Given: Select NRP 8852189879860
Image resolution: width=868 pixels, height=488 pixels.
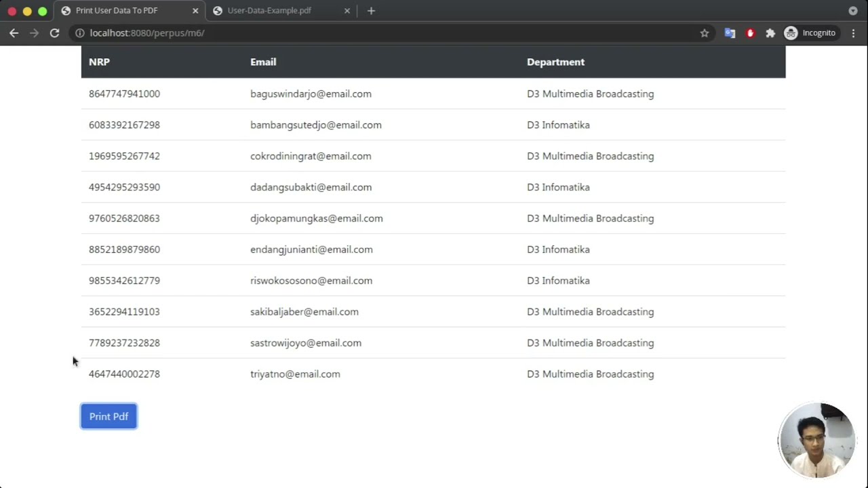Looking at the screenshot, I should (124, 249).
